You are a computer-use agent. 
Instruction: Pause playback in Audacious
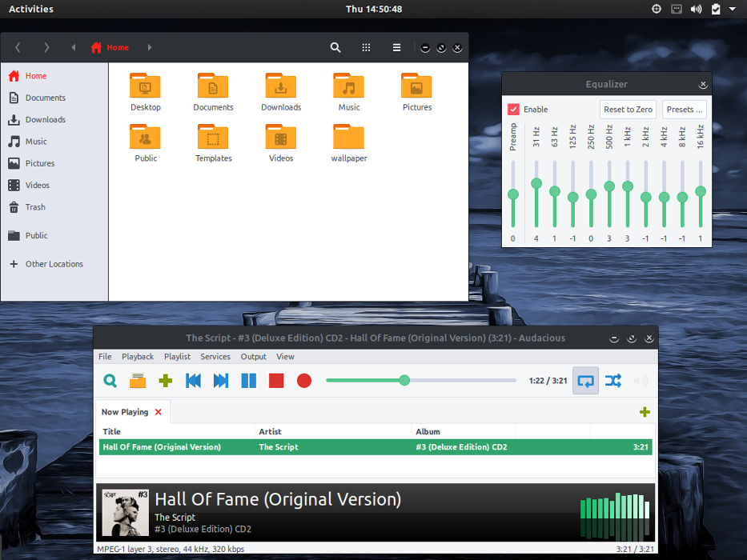coord(249,381)
